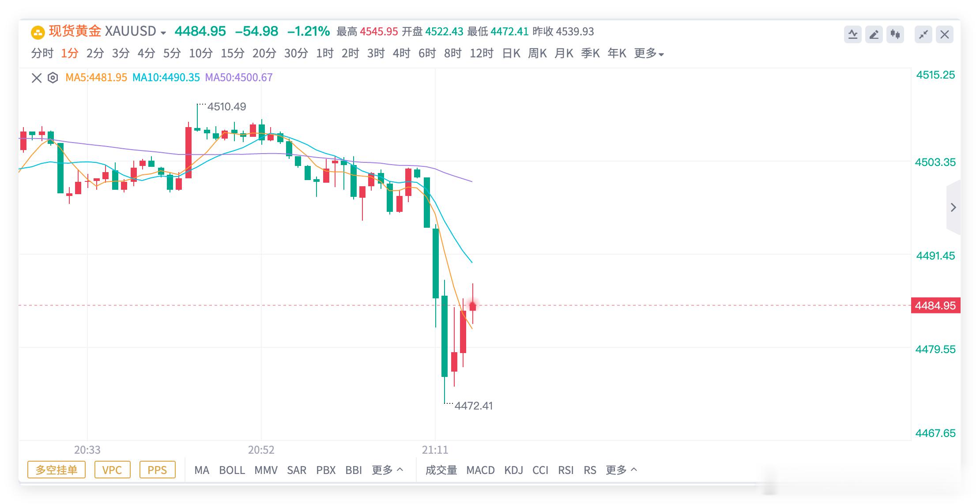This screenshot has height=504, width=980.
Task: Select the pencil drawing tool icon
Action: point(874,34)
